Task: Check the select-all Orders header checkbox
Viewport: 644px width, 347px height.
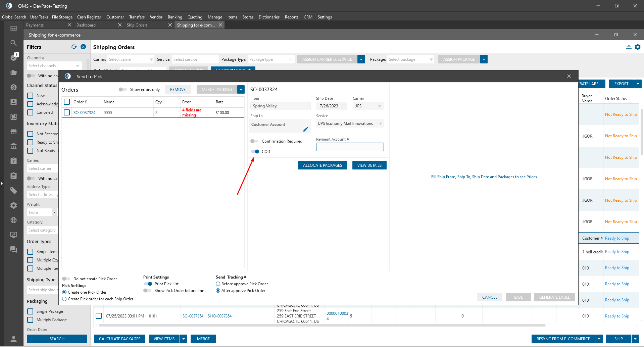Action: [67, 102]
